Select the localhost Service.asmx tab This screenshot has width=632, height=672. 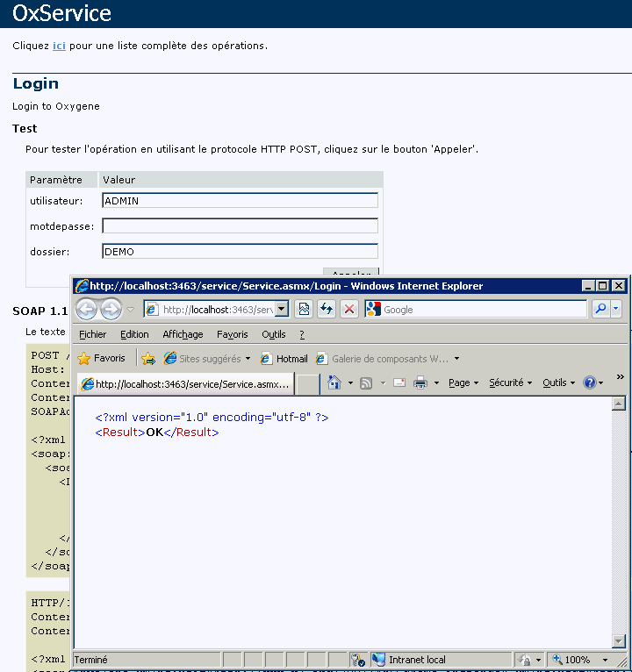pyautogui.click(x=186, y=383)
